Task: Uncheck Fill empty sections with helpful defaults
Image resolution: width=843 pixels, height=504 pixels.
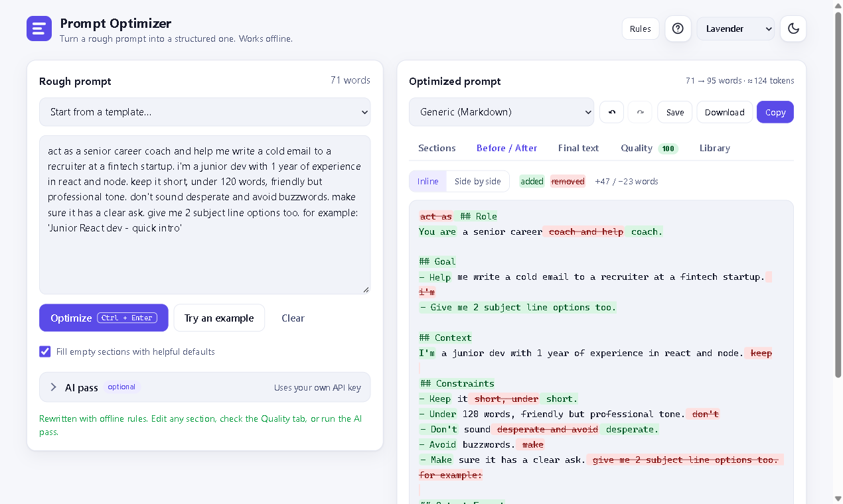Action: point(45,351)
